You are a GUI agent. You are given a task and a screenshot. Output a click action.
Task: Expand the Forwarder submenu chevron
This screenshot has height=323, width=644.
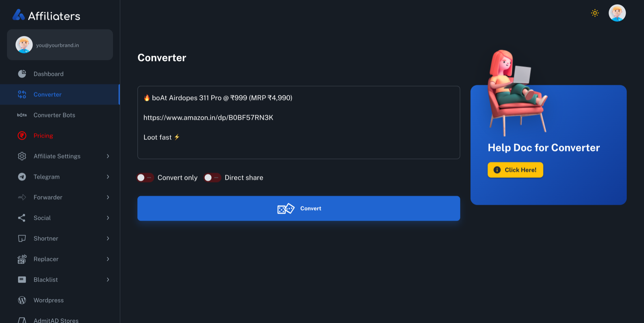coord(108,197)
